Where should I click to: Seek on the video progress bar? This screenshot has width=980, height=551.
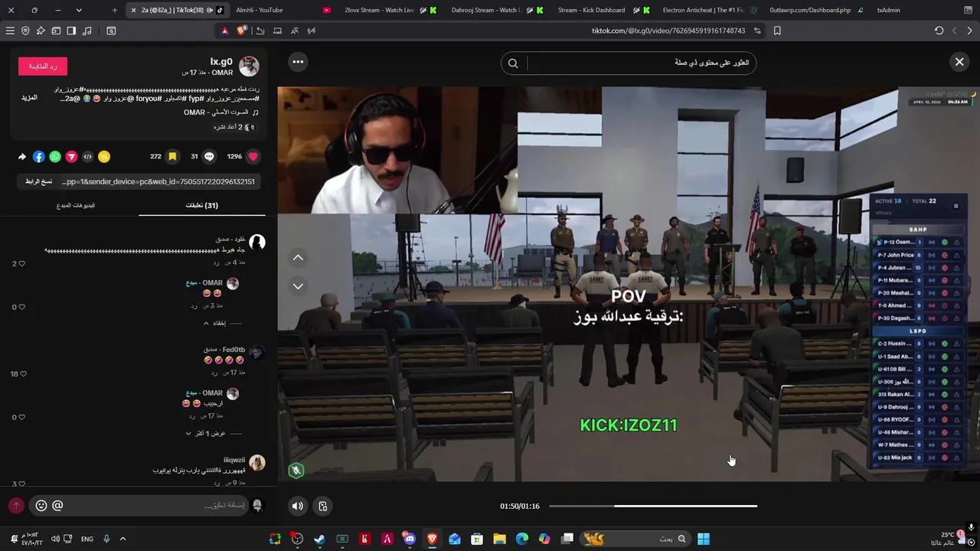(653, 506)
